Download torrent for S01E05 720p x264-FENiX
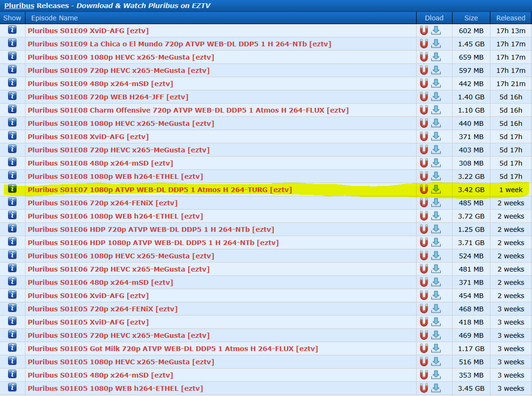 click(436, 308)
